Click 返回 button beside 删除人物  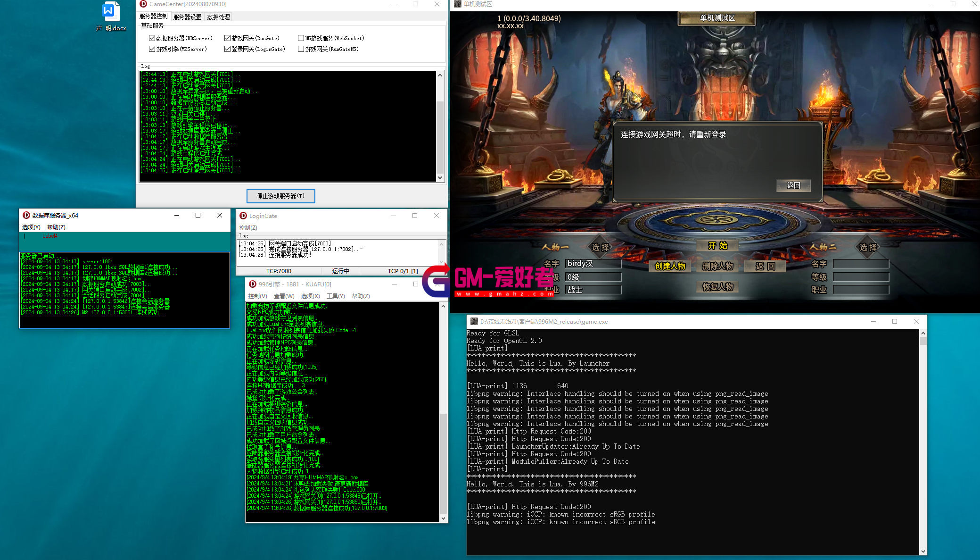765,266
